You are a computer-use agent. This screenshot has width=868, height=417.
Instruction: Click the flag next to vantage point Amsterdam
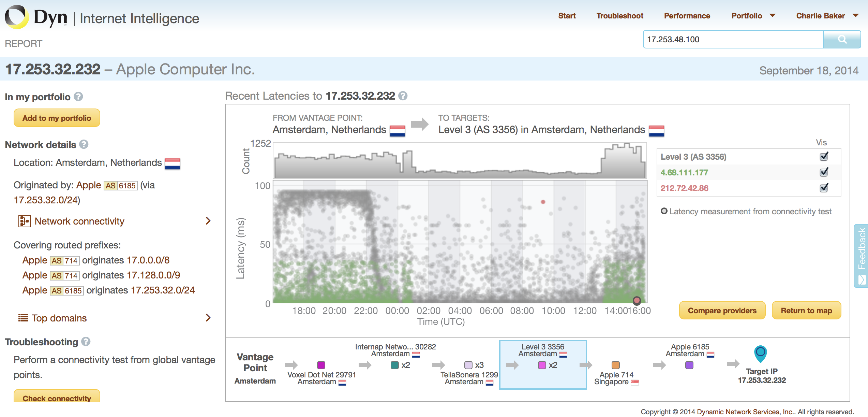[397, 131]
